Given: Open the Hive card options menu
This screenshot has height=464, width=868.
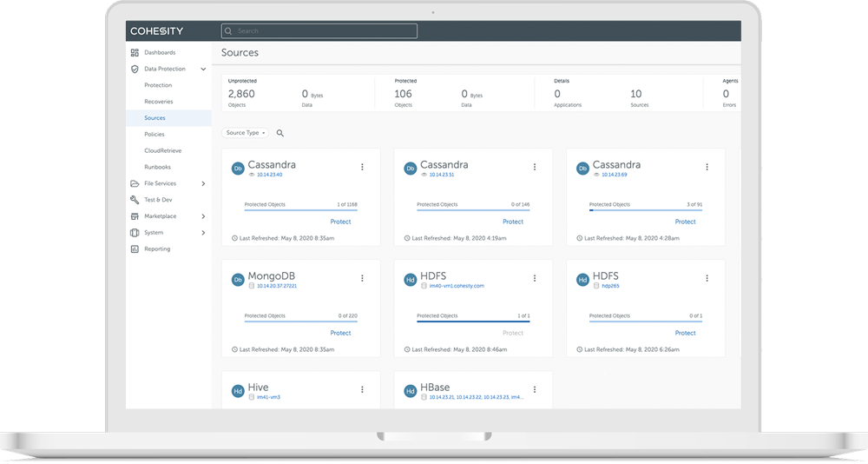Looking at the screenshot, I should pyautogui.click(x=362, y=390).
